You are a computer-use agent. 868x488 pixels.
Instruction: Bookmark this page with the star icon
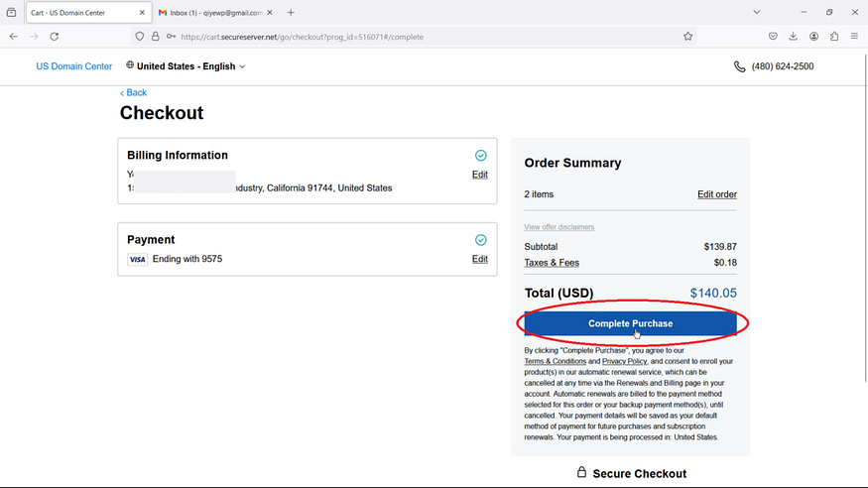coord(687,37)
